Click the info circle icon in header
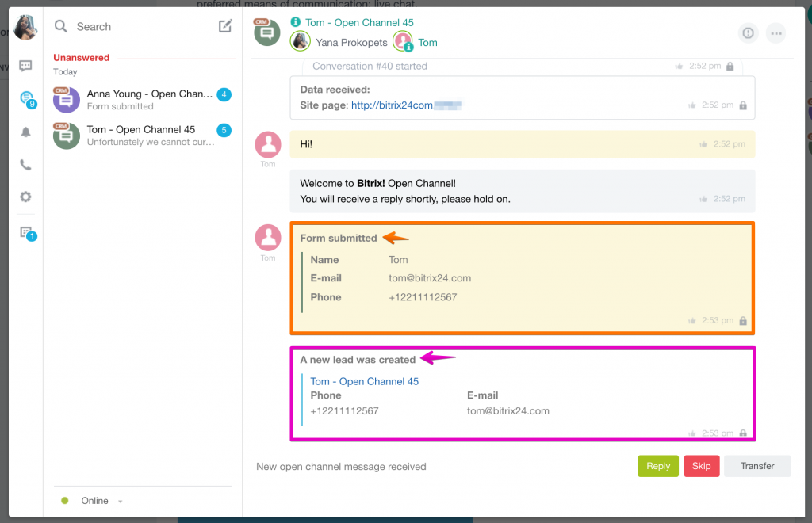Screen dimensions: 812x523 748,32
